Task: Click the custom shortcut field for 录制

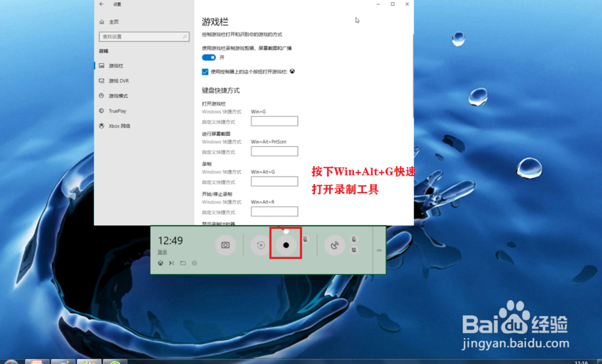Action: 274,181
